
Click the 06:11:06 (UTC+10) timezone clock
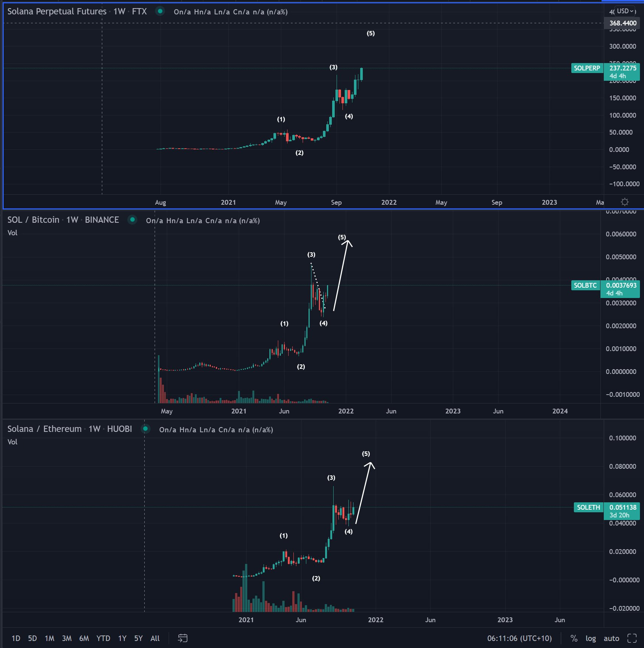[519, 638]
